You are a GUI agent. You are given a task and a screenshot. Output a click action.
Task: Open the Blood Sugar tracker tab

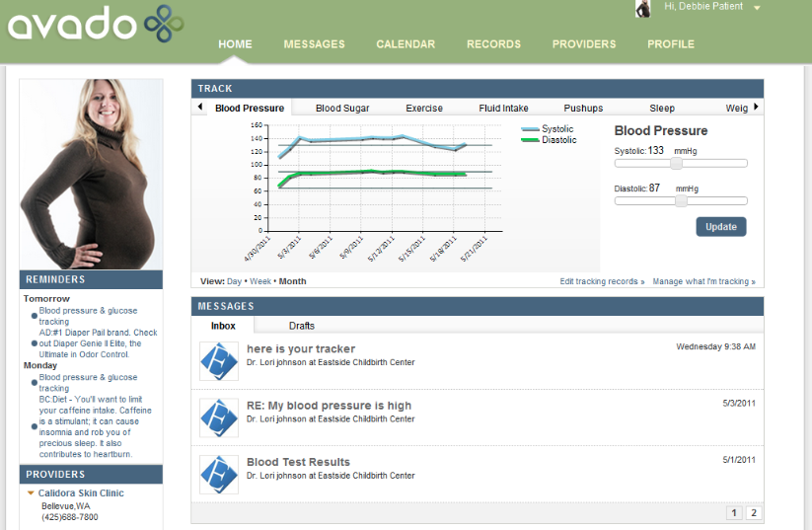342,108
